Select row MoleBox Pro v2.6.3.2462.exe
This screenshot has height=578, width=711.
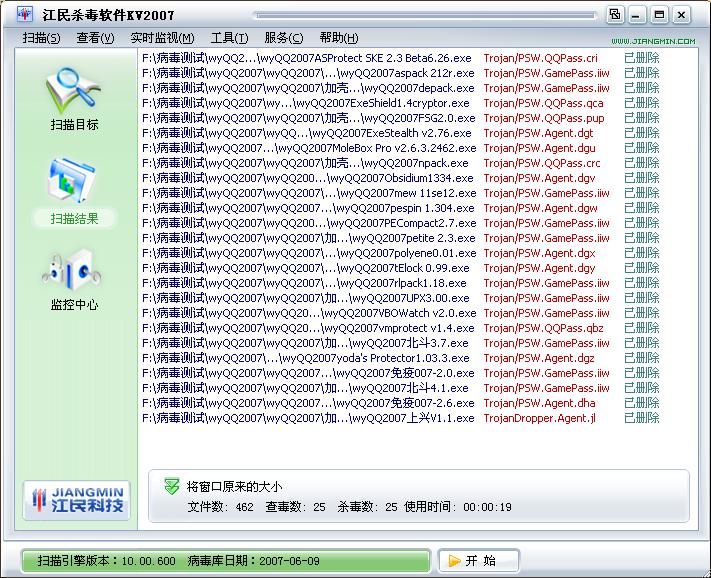click(x=401, y=148)
